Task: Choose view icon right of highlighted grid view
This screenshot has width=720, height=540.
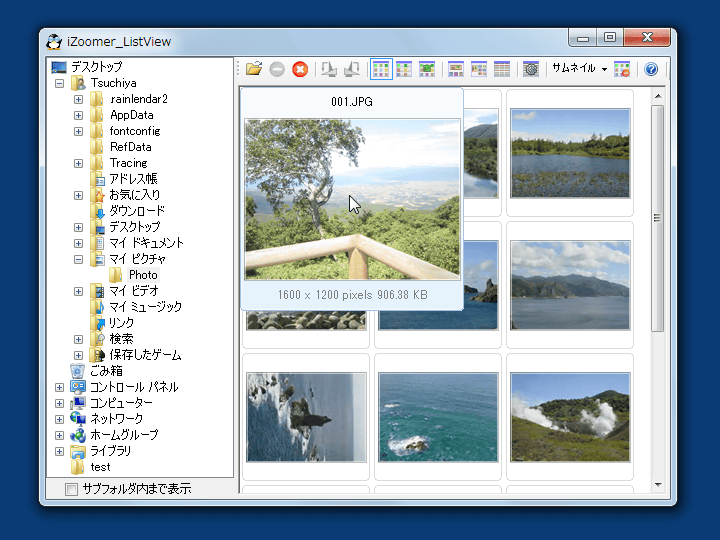Action: [404, 69]
